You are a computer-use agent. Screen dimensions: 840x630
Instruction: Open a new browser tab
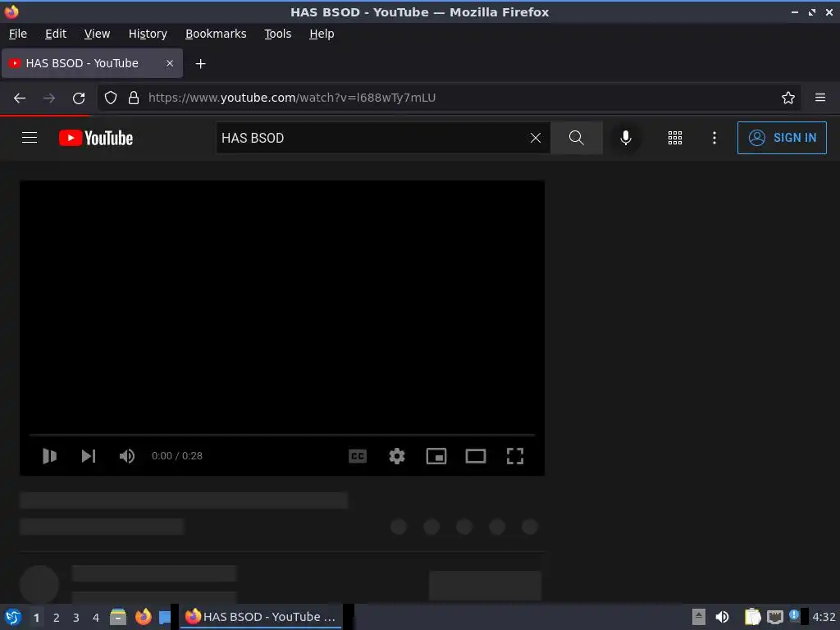click(200, 64)
